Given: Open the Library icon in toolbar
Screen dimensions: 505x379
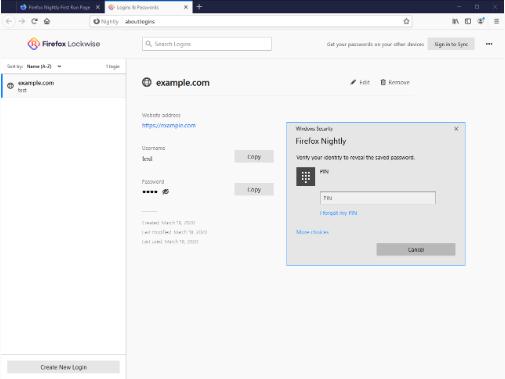Looking at the screenshot, I should pos(455,21).
